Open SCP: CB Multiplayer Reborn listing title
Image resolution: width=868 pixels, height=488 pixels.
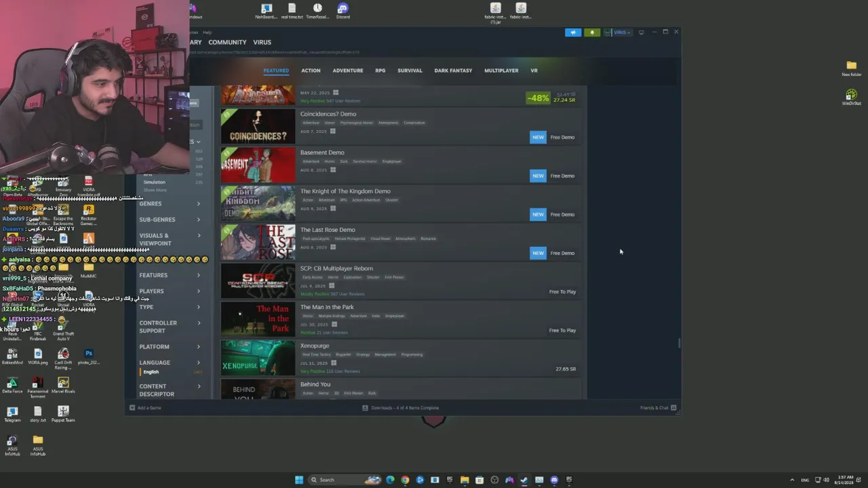[336, 268]
